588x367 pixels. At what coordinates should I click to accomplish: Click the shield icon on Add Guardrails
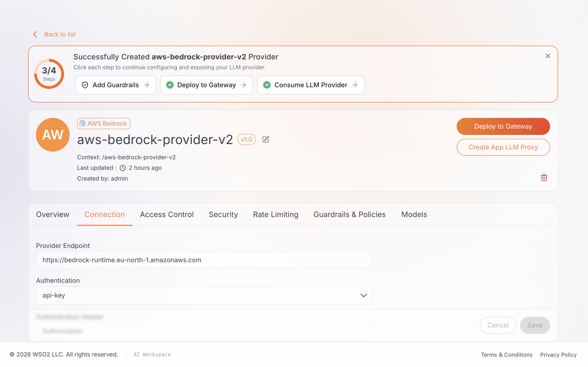85,85
